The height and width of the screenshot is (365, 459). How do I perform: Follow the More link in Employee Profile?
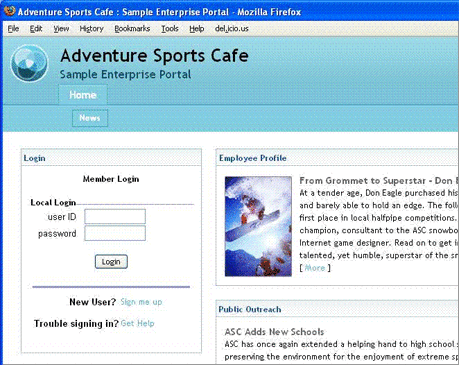click(x=315, y=268)
